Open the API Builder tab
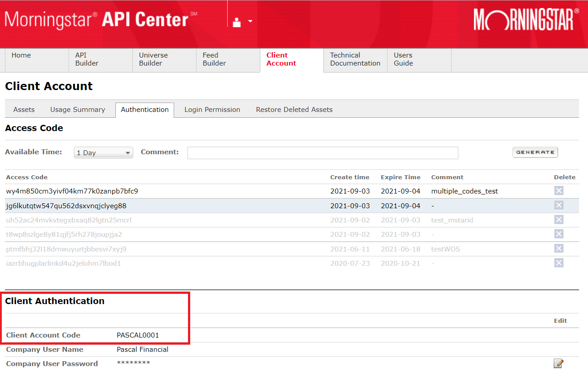Image resolution: width=588 pixels, height=383 pixels. pos(101,60)
